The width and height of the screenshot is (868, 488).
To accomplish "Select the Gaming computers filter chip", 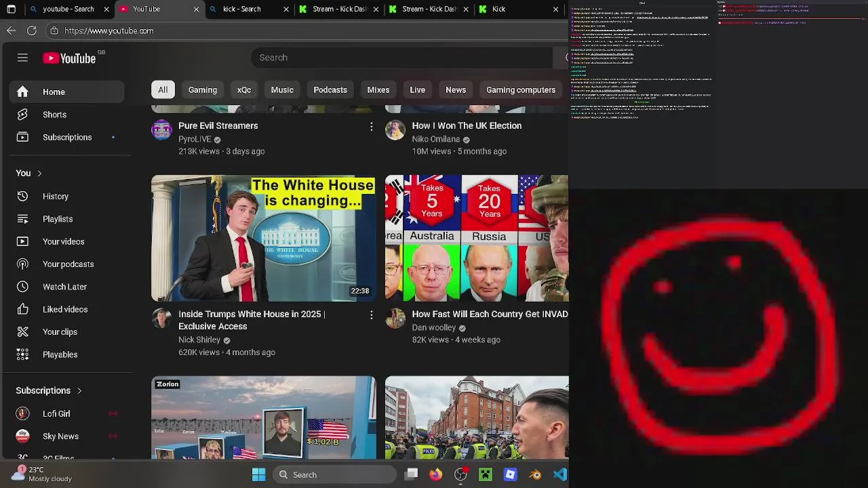I will click(x=521, y=90).
